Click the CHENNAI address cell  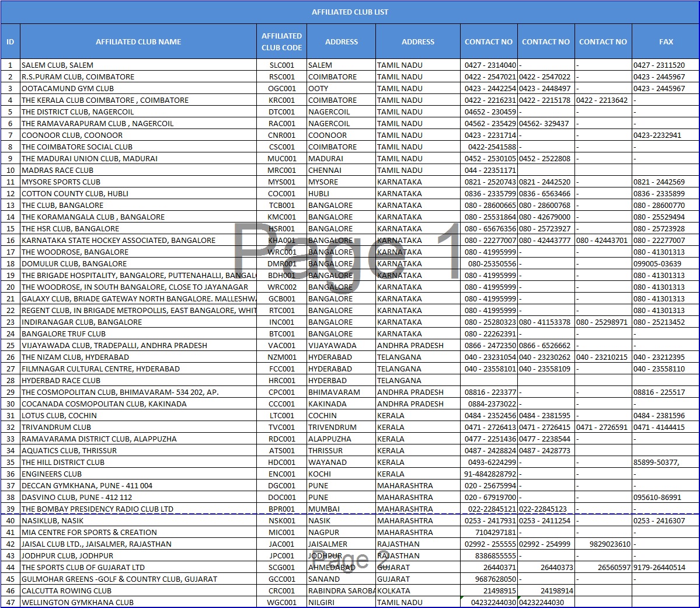coord(325,170)
